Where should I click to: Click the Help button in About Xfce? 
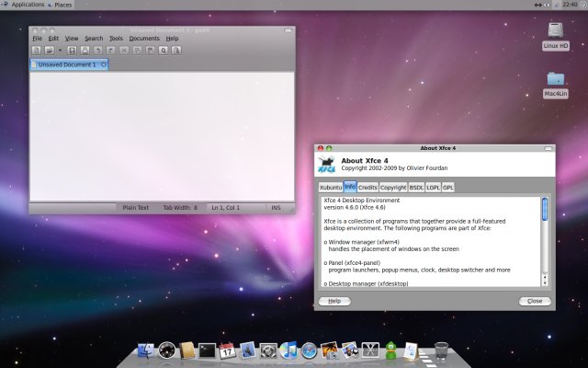334,301
